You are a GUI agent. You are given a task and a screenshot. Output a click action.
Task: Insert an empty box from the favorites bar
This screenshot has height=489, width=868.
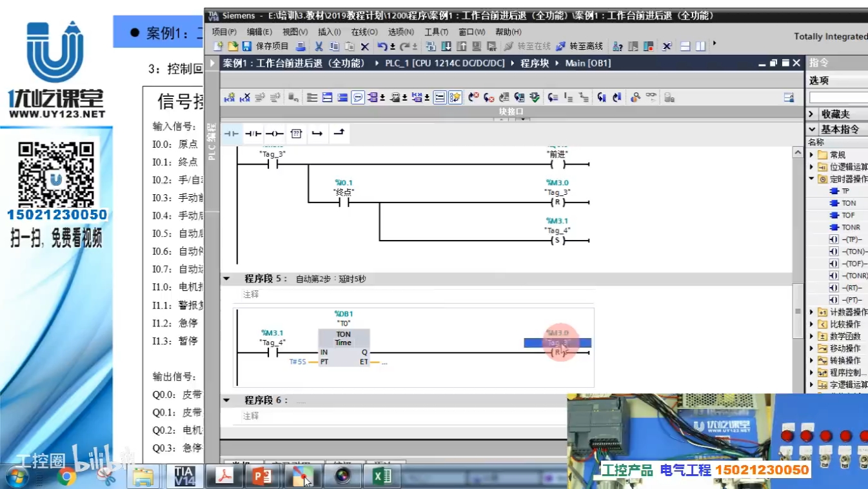296,134
